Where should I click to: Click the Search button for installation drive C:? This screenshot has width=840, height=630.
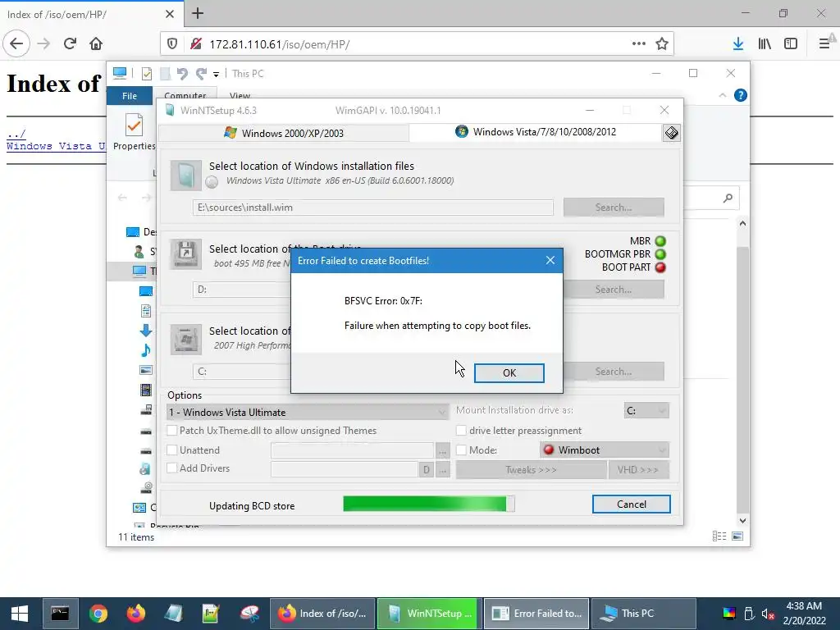614,372
